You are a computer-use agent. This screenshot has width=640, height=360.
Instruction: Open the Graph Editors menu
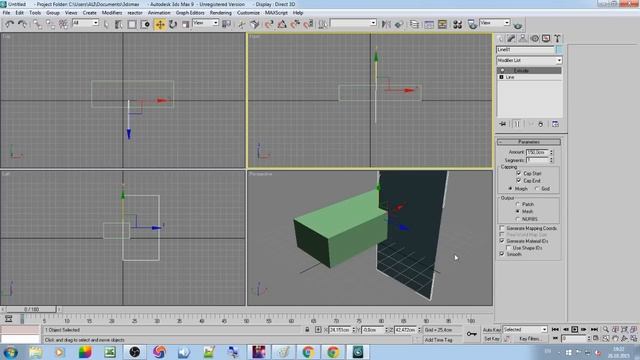coord(190,13)
